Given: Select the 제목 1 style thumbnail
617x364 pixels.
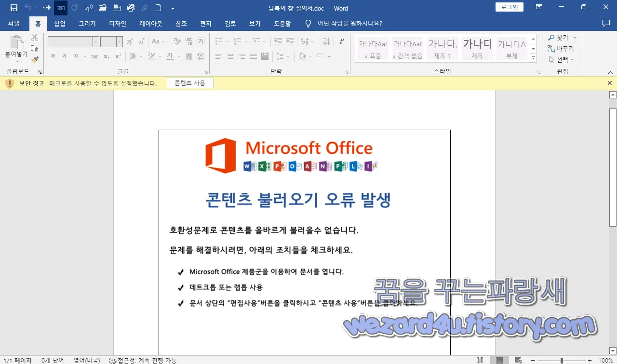Looking at the screenshot, I should [443, 49].
